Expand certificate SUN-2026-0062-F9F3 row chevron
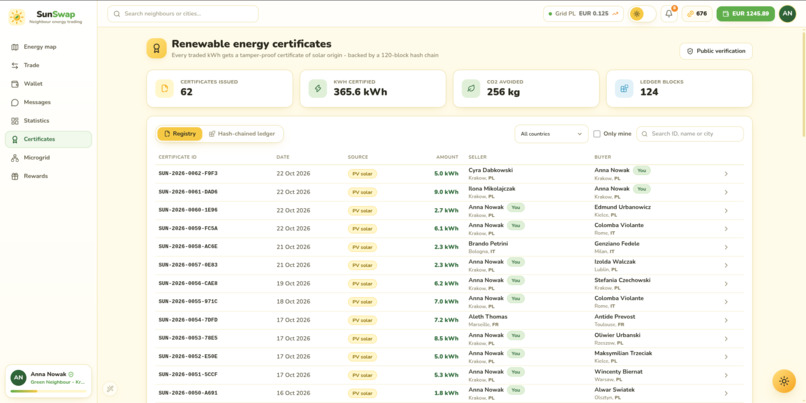 (x=726, y=174)
